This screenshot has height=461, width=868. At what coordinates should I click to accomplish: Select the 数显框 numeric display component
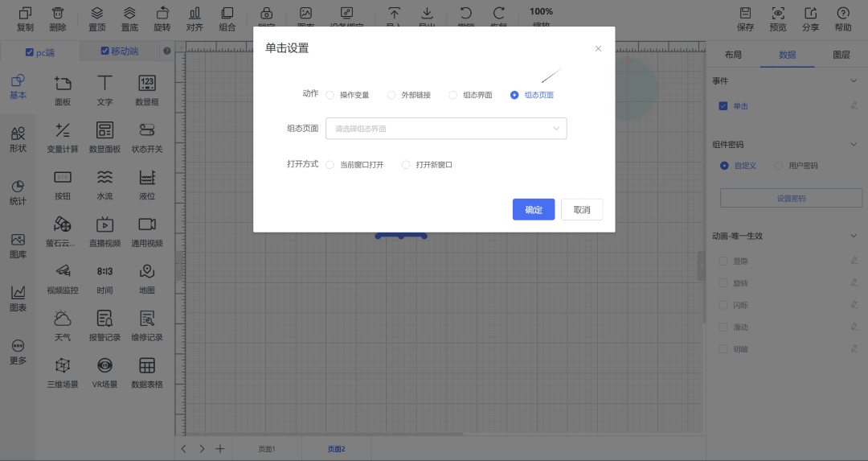[147, 90]
